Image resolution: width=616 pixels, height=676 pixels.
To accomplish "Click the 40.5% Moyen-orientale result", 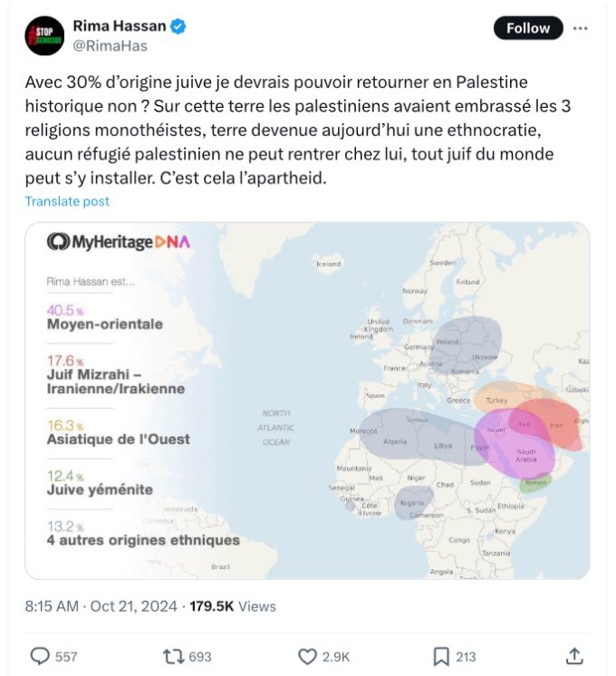I will [x=104, y=317].
